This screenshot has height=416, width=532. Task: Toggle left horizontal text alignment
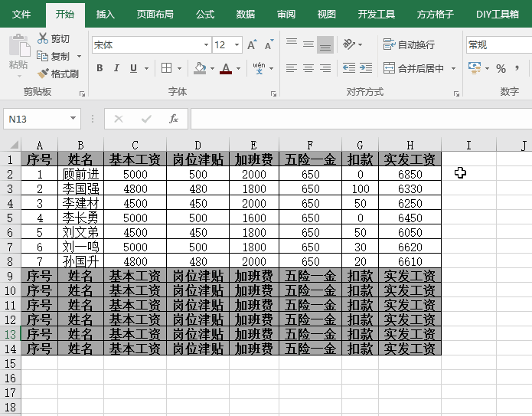pos(292,68)
